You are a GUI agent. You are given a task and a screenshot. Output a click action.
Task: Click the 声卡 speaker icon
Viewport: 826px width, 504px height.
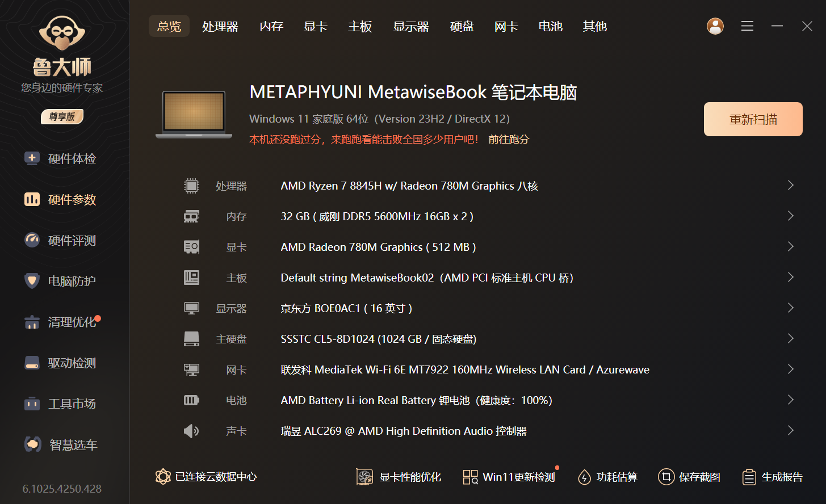coord(191,431)
